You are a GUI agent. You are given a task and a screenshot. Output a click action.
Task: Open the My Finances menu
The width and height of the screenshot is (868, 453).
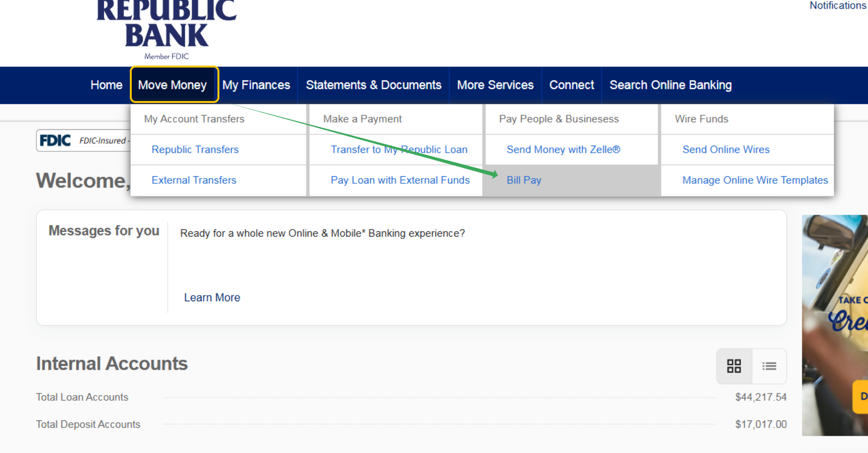click(x=256, y=85)
